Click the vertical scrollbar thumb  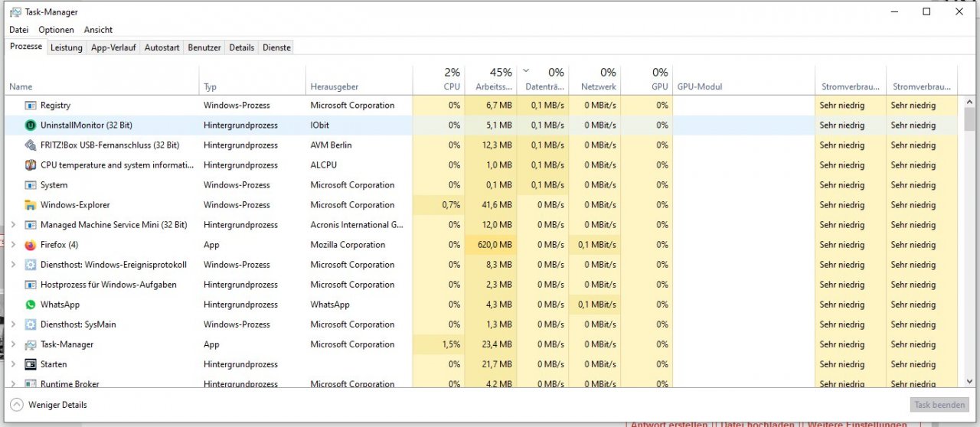click(969, 119)
